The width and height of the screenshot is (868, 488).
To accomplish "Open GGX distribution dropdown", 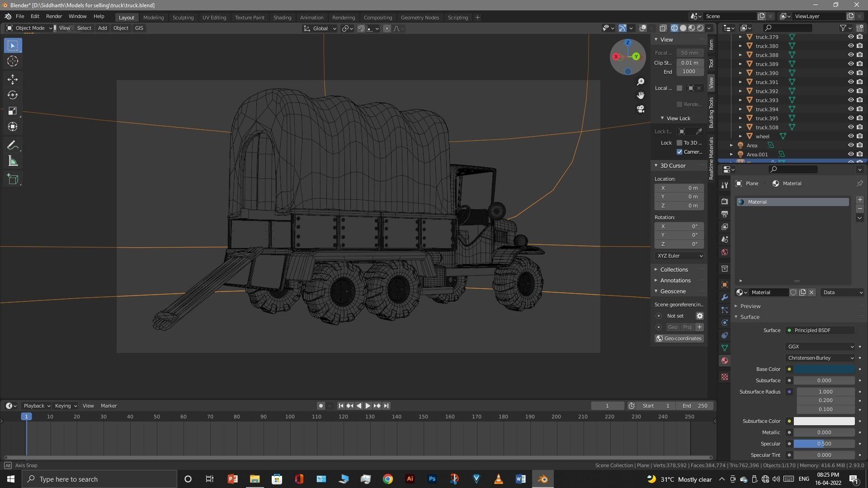I will tap(820, 347).
